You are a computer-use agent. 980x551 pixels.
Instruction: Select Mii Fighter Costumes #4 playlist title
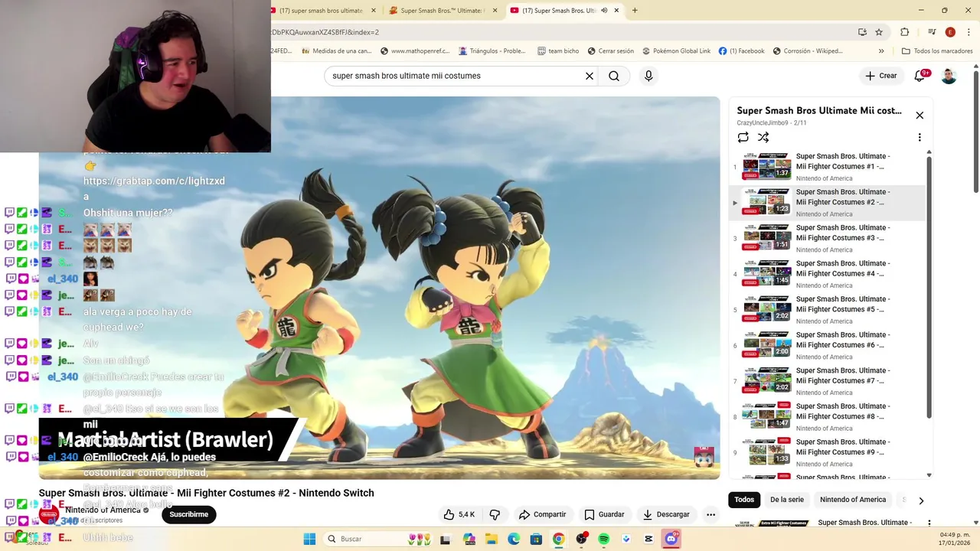coord(843,269)
